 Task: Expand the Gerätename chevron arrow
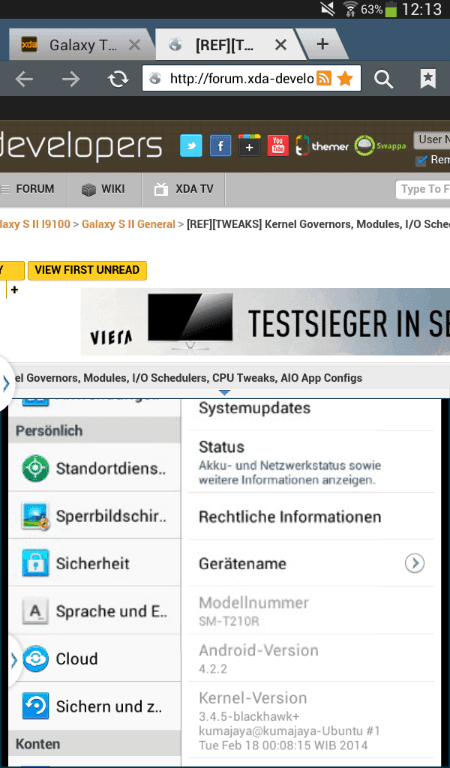(x=414, y=563)
